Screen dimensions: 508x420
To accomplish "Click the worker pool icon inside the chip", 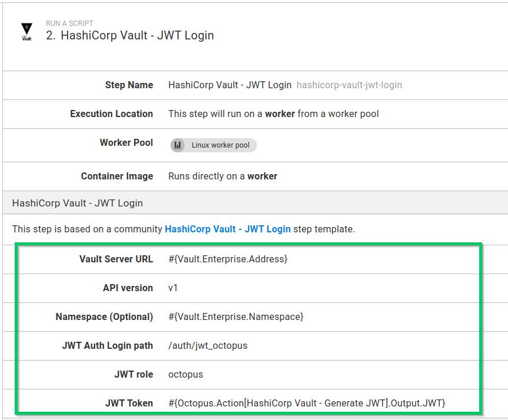I will point(178,145).
